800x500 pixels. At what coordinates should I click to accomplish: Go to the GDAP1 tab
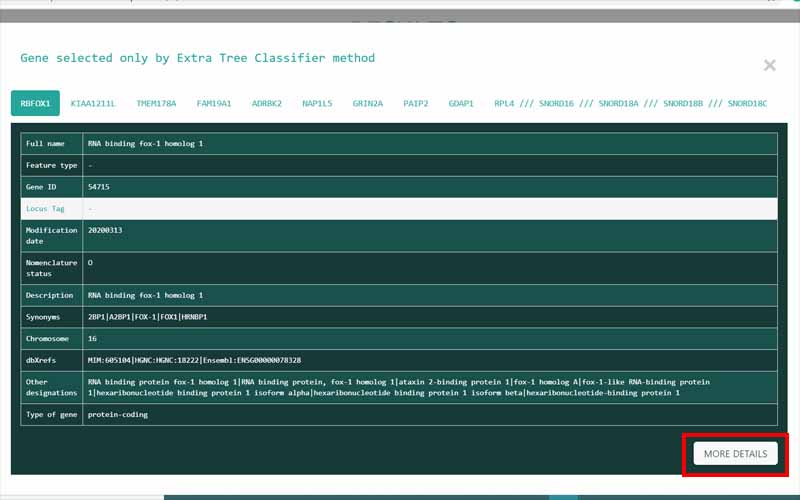461,103
